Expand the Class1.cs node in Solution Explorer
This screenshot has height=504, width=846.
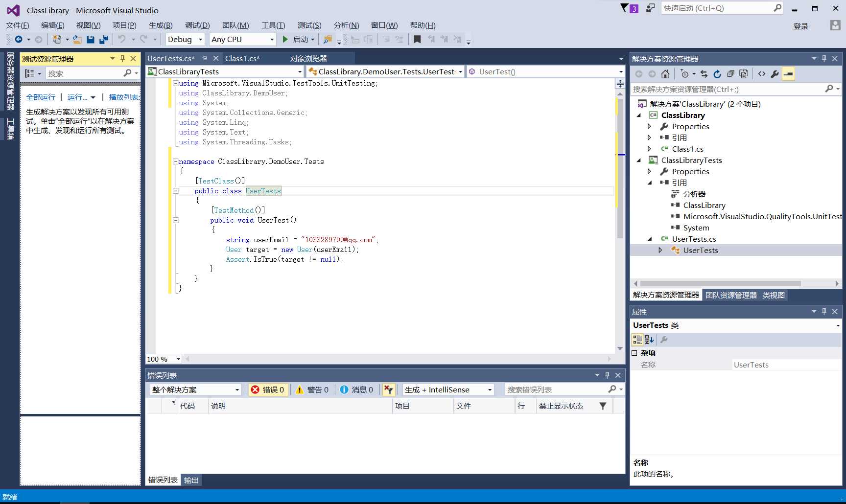(x=650, y=149)
